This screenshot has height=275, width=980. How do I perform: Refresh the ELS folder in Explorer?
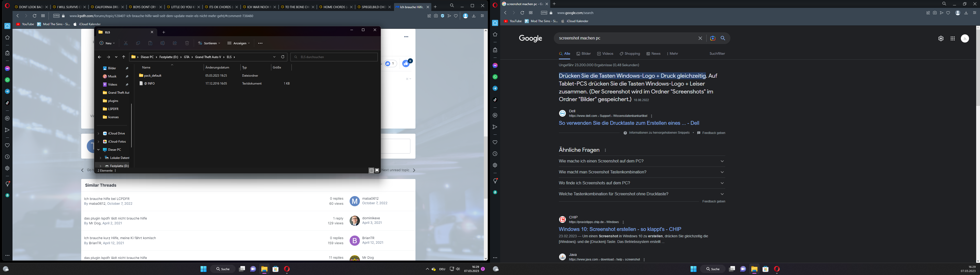click(283, 57)
